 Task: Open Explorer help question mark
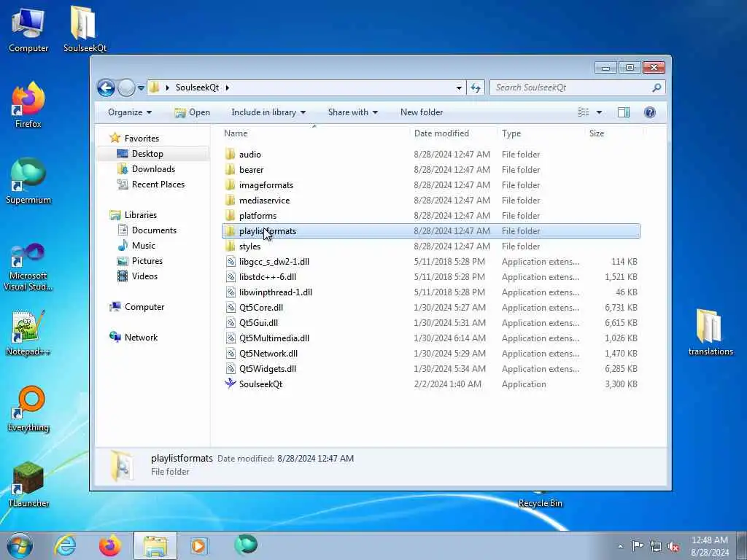click(x=650, y=112)
